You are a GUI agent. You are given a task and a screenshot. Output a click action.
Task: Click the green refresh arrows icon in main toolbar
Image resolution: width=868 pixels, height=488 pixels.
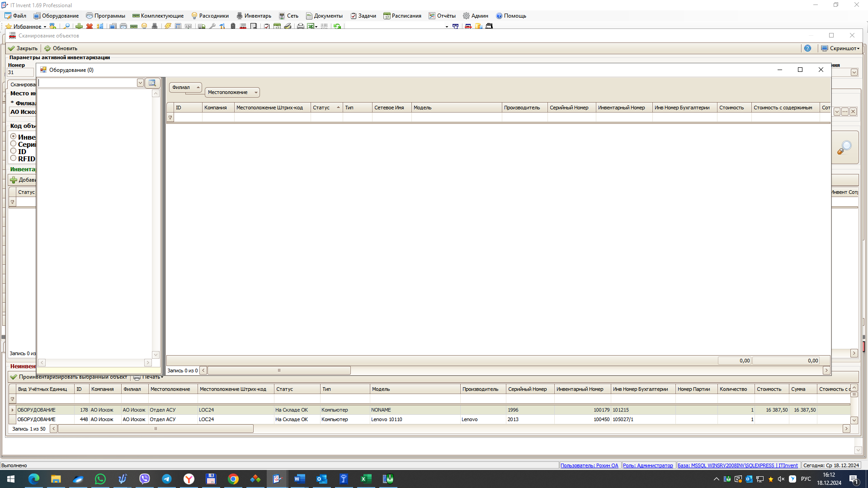(337, 26)
